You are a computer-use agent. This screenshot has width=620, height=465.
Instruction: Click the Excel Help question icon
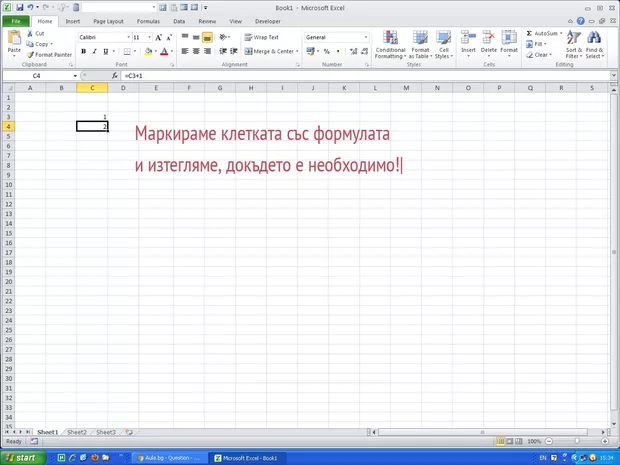[580, 21]
